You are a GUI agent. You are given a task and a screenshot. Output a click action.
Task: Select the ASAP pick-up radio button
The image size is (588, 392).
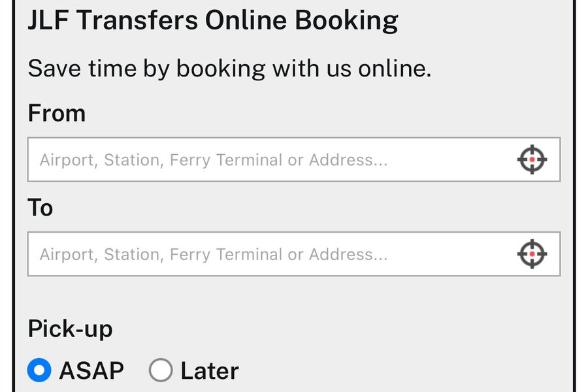[39, 370]
